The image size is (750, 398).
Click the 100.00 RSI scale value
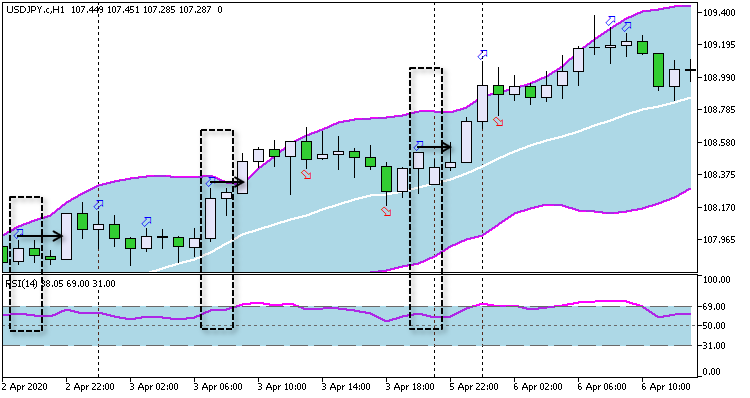pyautogui.click(x=716, y=279)
